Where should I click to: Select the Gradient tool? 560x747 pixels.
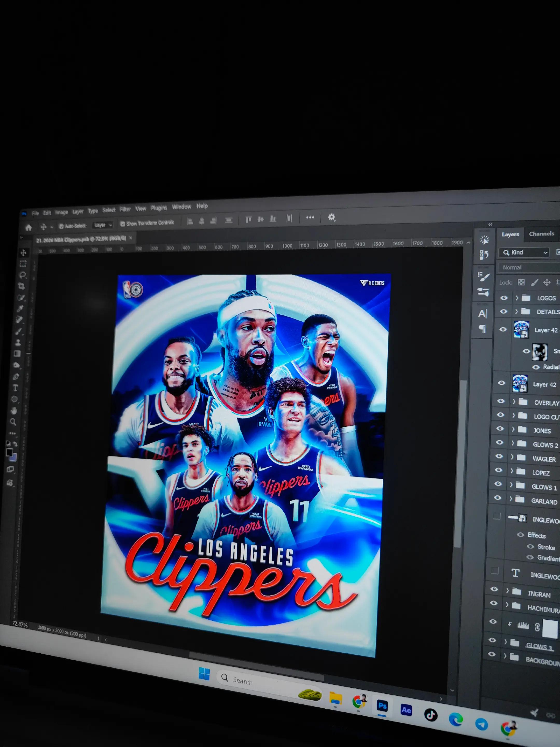pos(17,354)
